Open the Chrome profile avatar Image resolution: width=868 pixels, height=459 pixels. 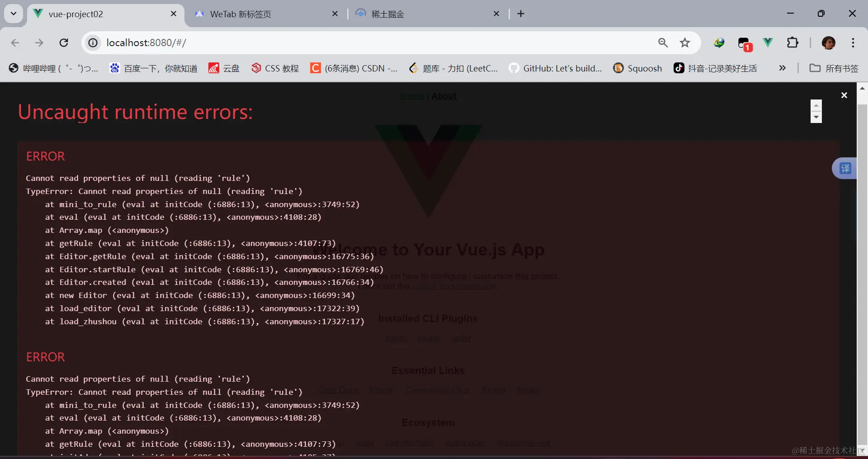pyautogui.click(x=828, y=43)
